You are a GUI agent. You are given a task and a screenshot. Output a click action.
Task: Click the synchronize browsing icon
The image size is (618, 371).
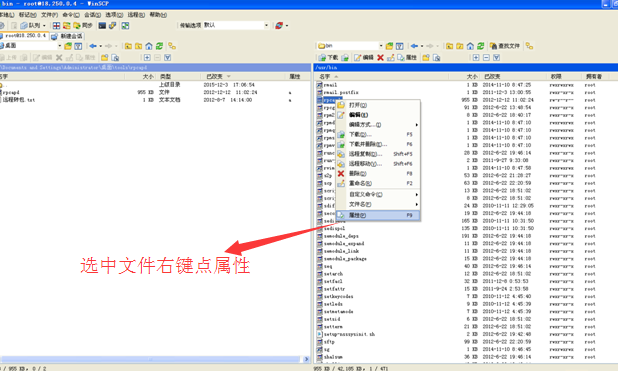coord(125,26)
